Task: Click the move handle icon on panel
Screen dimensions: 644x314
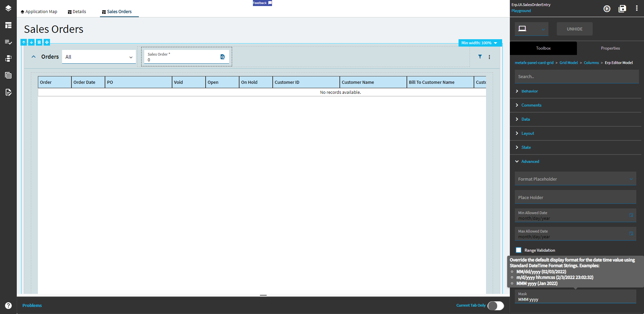Action: tap(47, 42)
